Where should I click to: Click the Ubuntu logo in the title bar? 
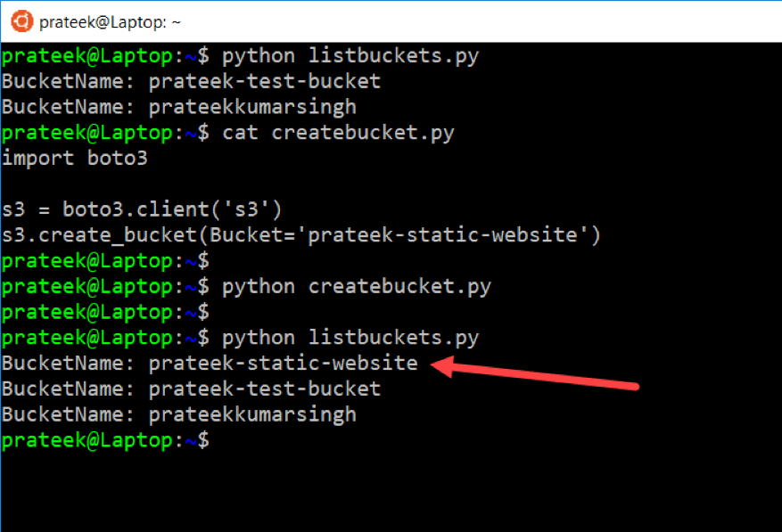coord(24,20)
